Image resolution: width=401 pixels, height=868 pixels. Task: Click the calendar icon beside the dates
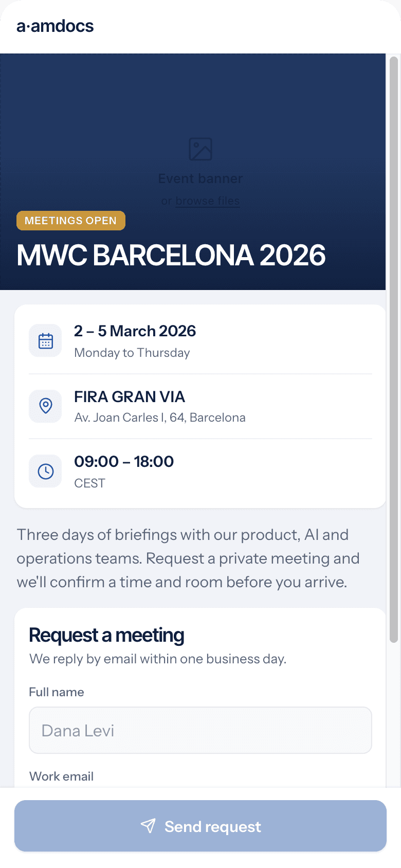coord(46,341)
